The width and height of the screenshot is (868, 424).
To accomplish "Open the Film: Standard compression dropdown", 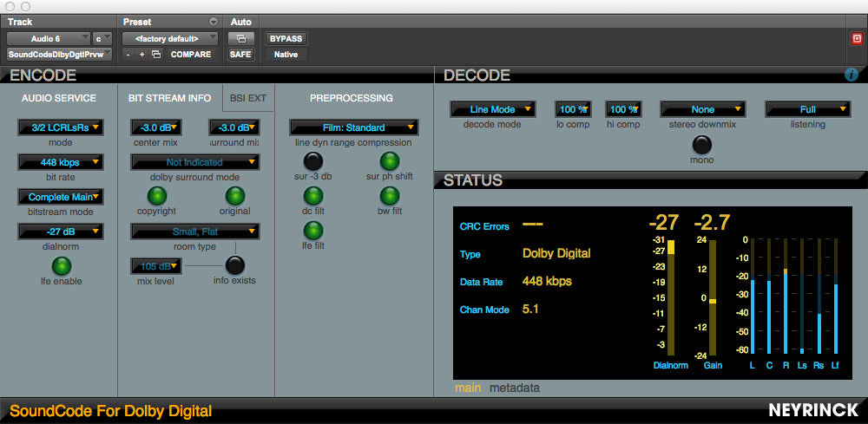I will [x=354, y=127].
